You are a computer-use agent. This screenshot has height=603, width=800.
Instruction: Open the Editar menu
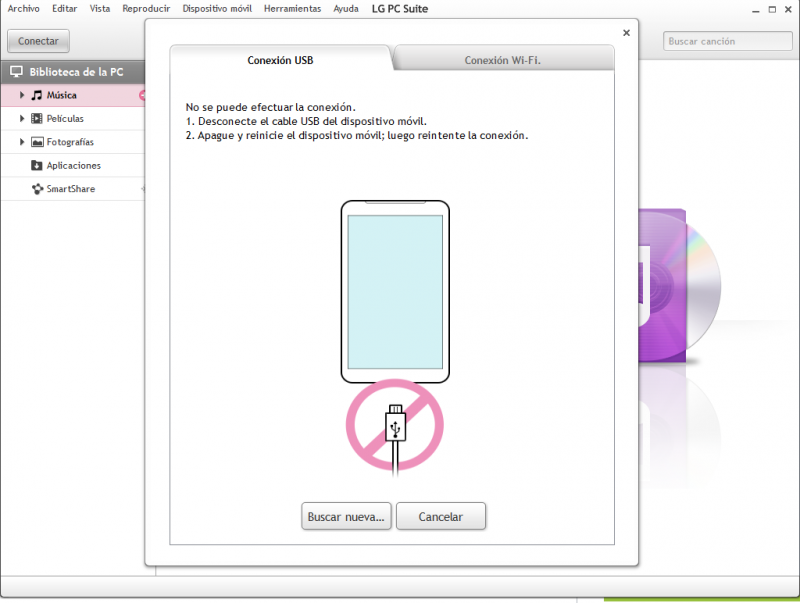pyautogui.click(x=65, y=9)
